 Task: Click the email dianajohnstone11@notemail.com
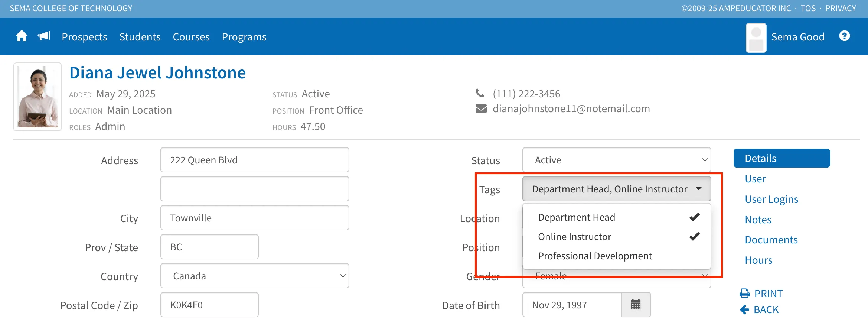571,108
